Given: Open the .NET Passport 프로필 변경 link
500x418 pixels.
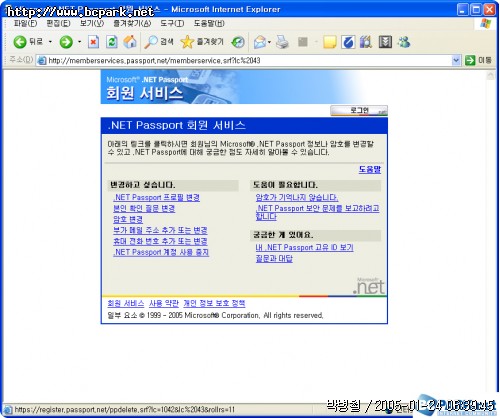Looking at the screenshot, I should [156, 197].
